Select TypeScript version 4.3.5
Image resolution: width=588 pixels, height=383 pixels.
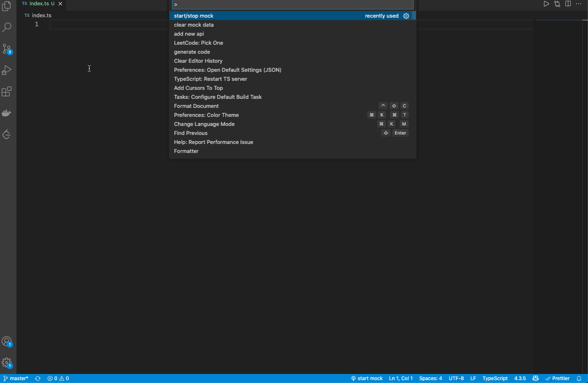tap(520, 378)
